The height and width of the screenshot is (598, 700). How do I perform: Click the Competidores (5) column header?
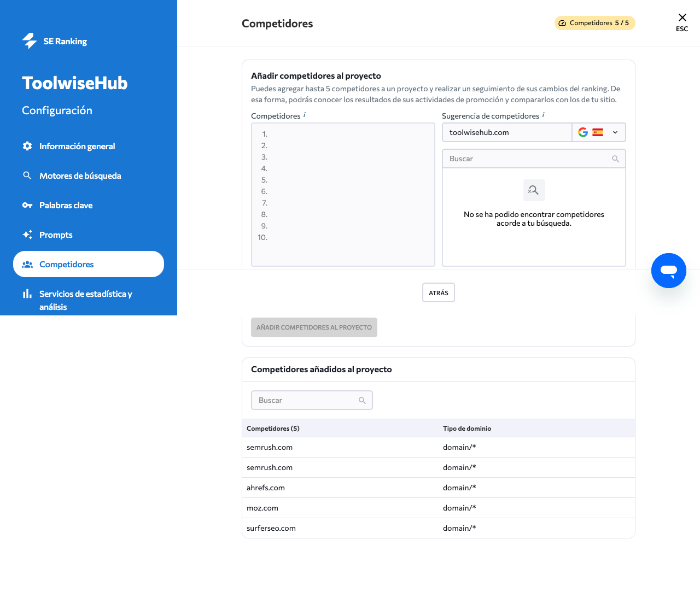pos(273,429)
